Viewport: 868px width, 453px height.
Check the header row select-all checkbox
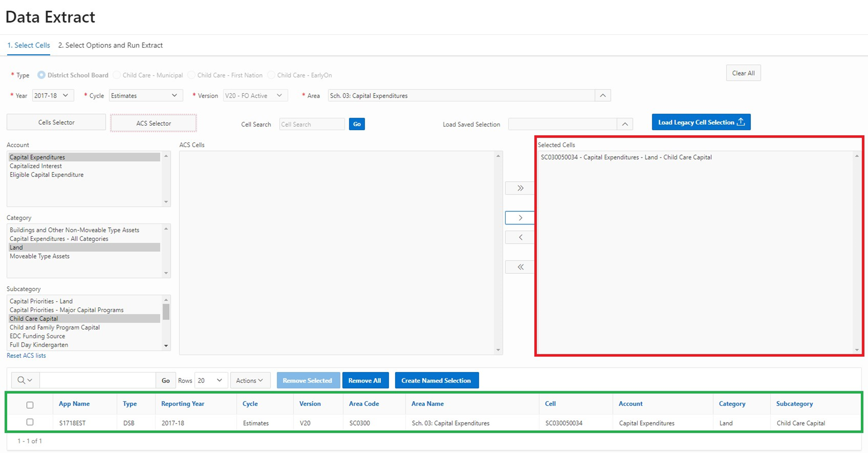30,405
